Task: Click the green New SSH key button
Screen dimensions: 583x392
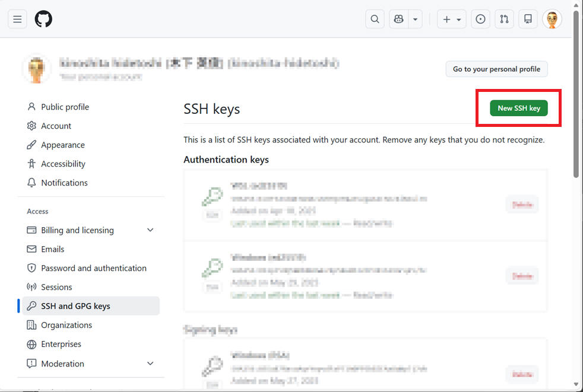Action: click(519, 108)
